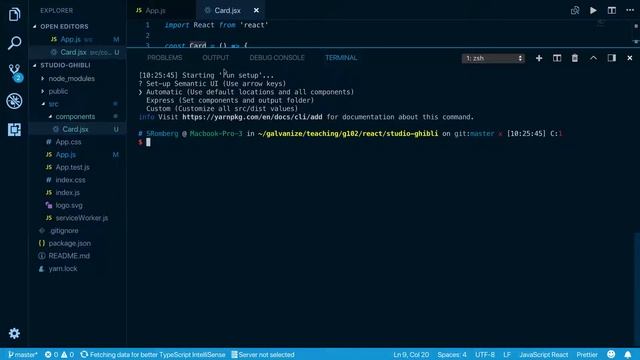Click the master branch in status bar
This screenshot has width=640, height=360.
click(x=22, y=354)
